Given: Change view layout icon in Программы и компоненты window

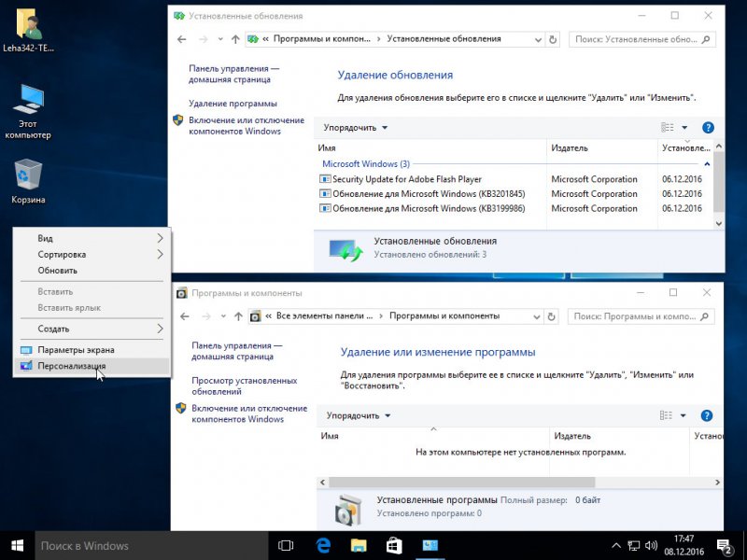Looking at the screenshot, I should tap(666, 415).
